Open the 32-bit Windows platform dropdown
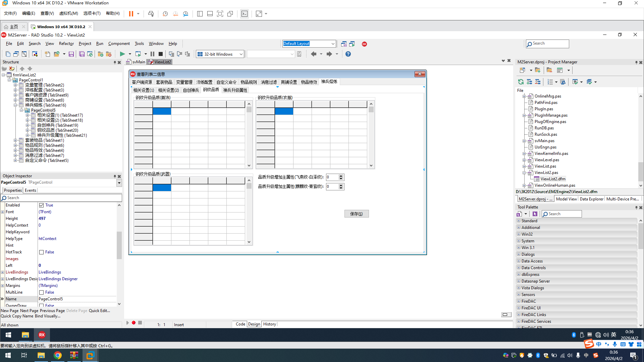This screenshot has height=362, width=644. click(241, 54)
